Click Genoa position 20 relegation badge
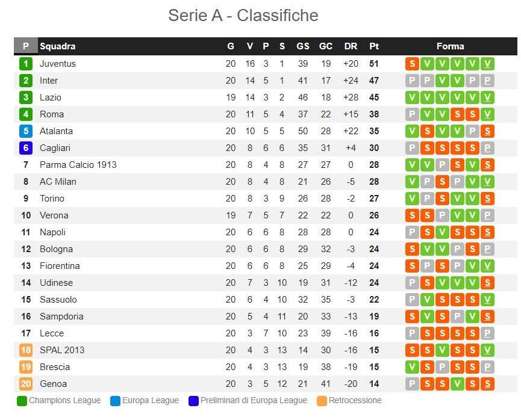This screenshot has width=521, height=420. click(x=26, y=384)
